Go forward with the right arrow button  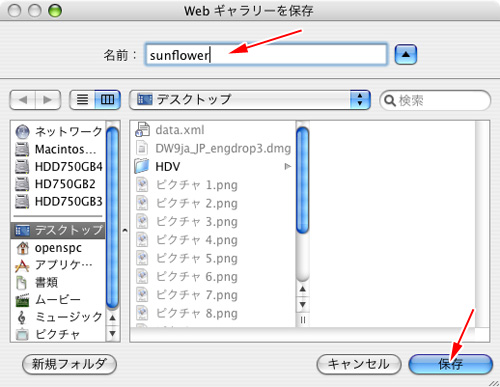pos(48,100)
